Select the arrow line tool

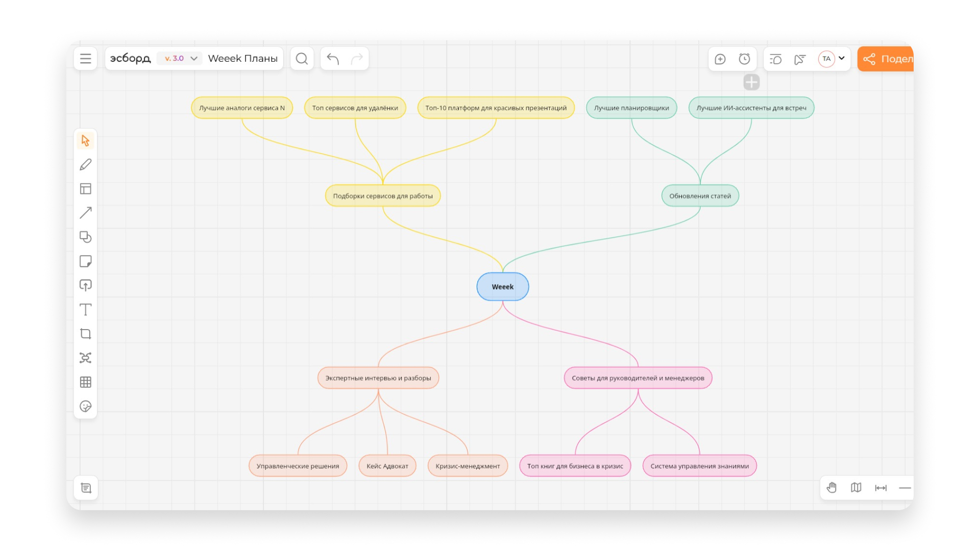coord(85,213)
